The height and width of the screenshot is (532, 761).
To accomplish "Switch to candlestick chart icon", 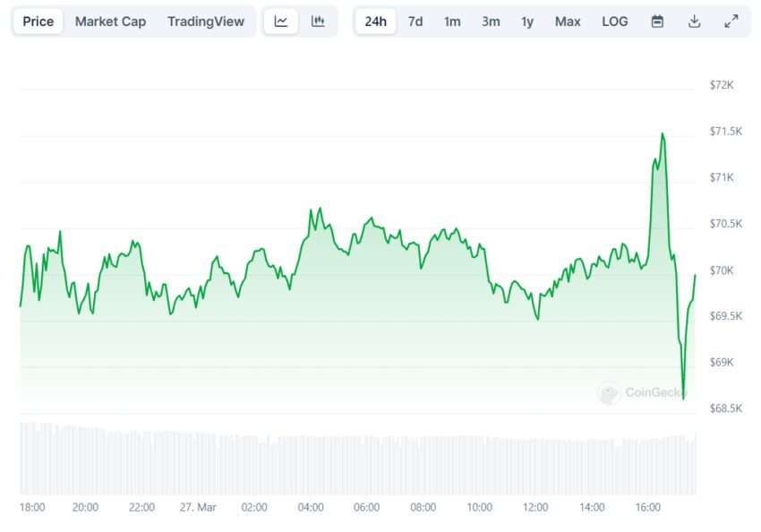I will [318, 21].
